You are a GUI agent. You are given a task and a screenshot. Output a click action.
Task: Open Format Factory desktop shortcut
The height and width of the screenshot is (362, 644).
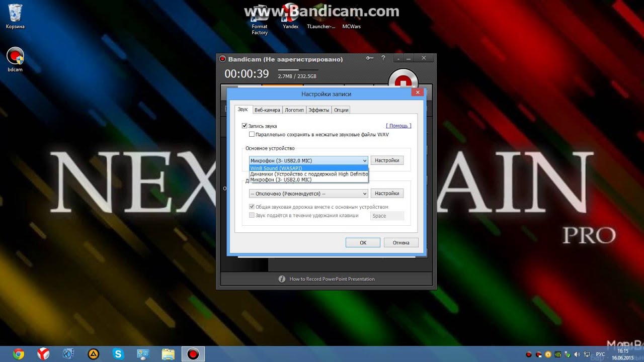tap(260, 20)
